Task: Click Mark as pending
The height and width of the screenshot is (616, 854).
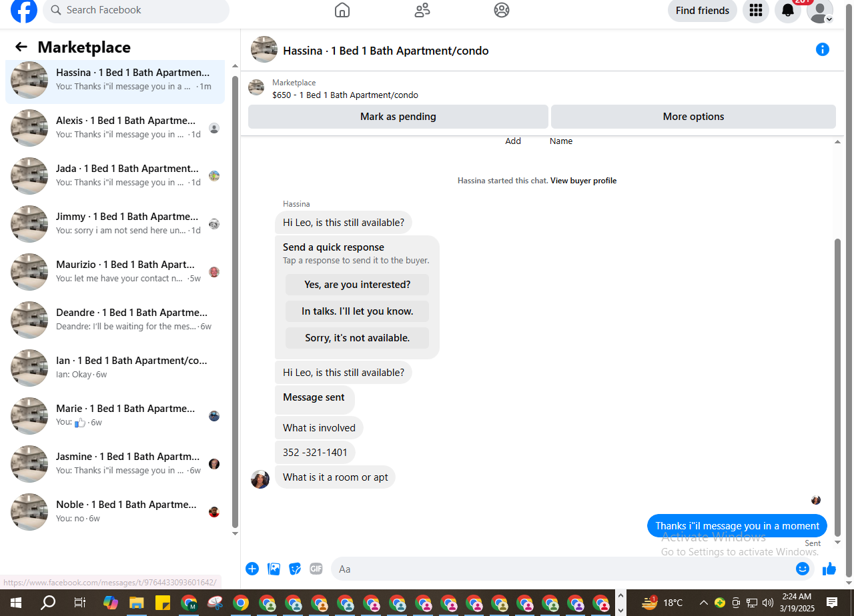Action: tap(398, 117)
